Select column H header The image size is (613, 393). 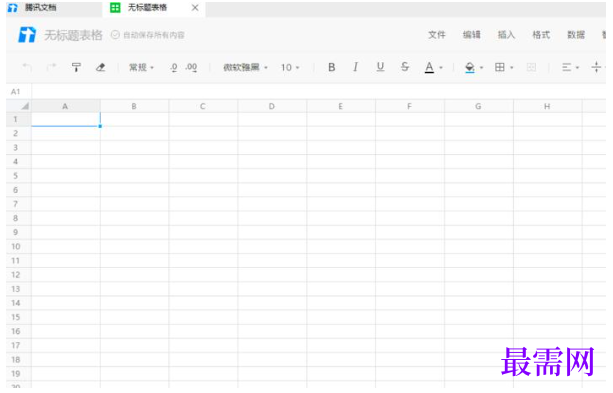[547, 106]
